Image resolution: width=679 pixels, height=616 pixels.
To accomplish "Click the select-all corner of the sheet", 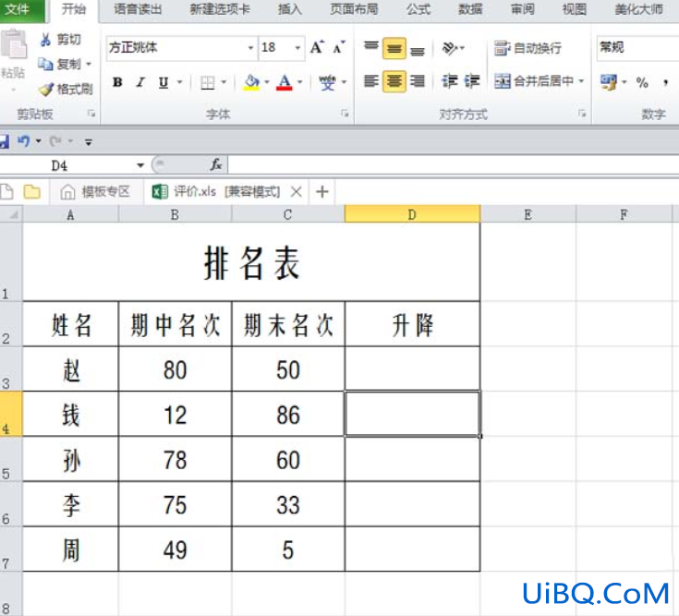I will click(x=11, y=214).
